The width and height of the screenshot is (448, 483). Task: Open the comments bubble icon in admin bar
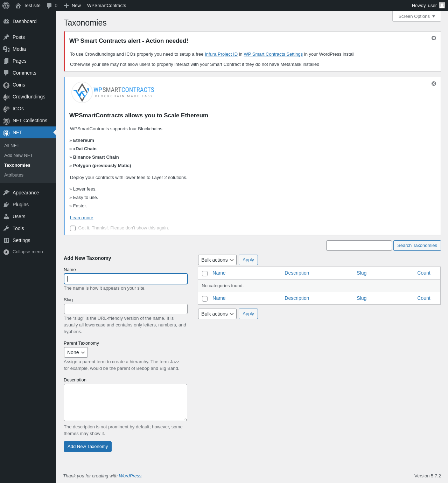pos(49,6)
